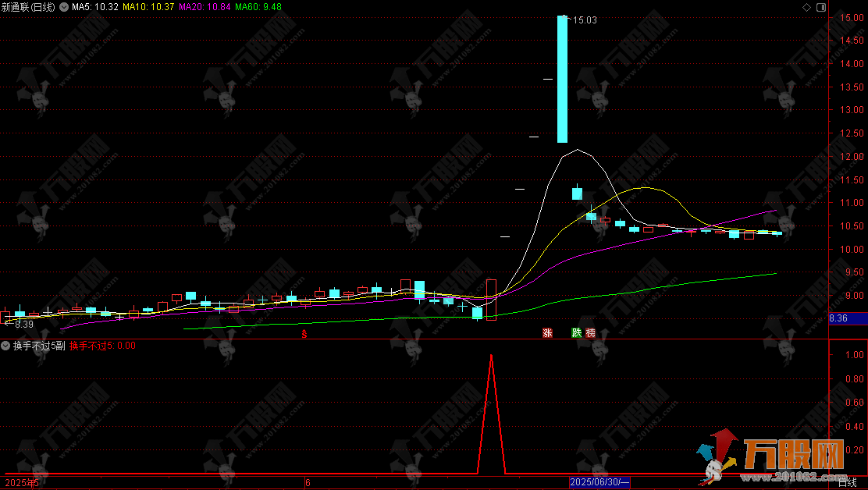Click the 15.00 price axis label

pyautogui.click(x=852, y=18)
